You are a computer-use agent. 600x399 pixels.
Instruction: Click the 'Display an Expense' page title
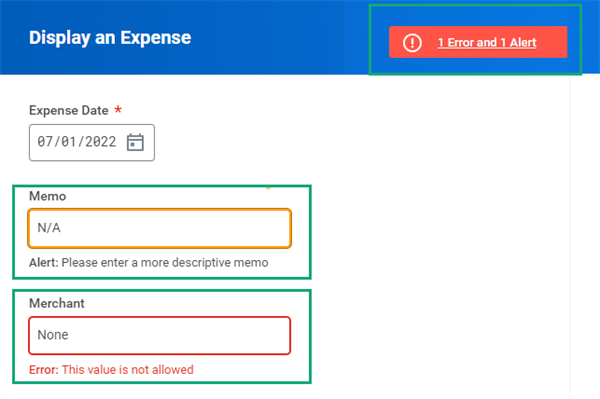tap(110, 37)
